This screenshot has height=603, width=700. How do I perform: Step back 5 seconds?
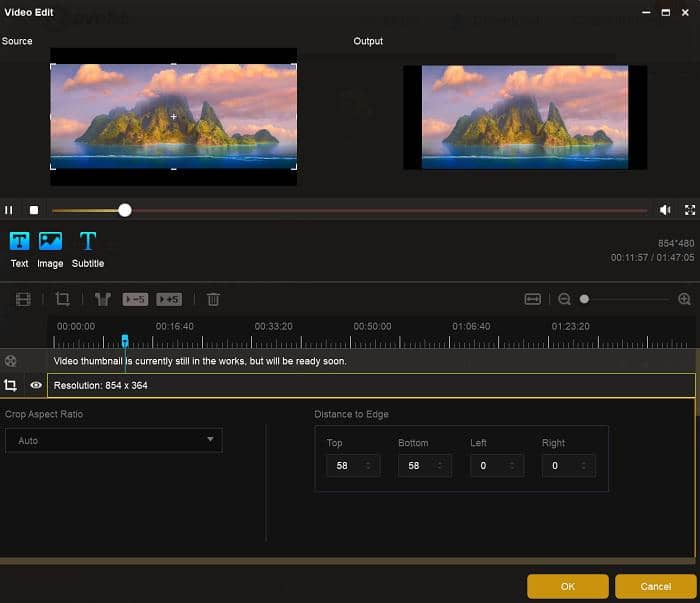[x=135, y=299]
